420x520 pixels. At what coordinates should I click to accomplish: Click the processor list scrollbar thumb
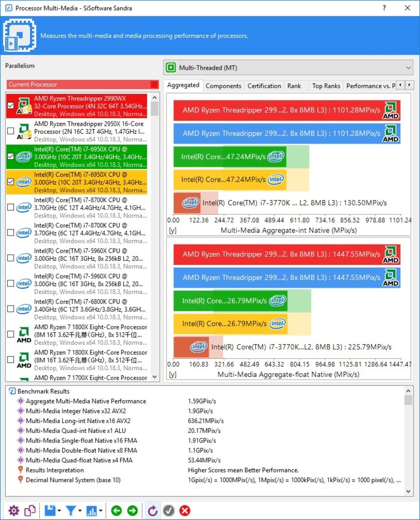[155, 108]
